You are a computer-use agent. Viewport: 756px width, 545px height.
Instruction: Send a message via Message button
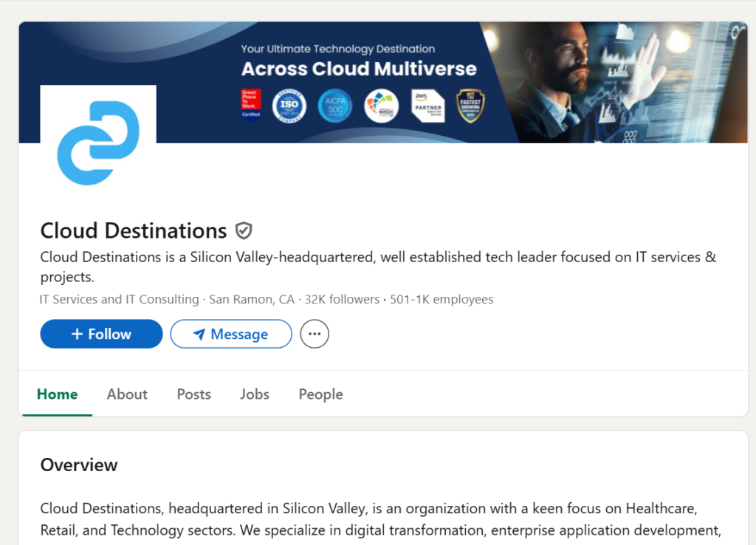[231, 334]
